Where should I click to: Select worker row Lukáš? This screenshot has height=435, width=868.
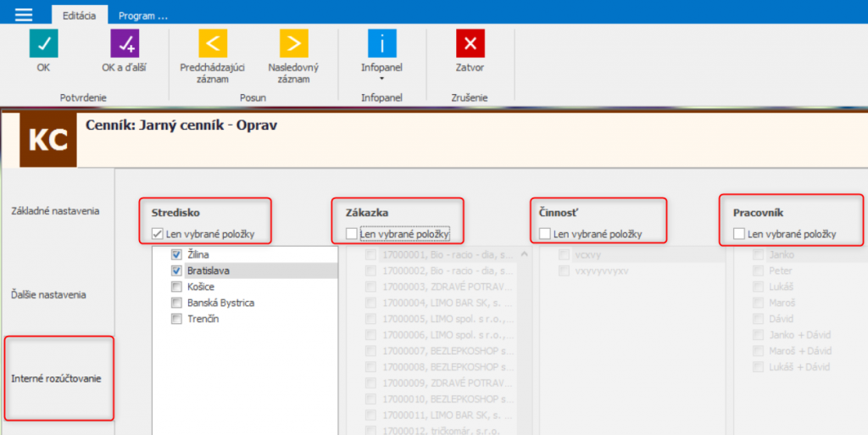(x=781, y=287)
